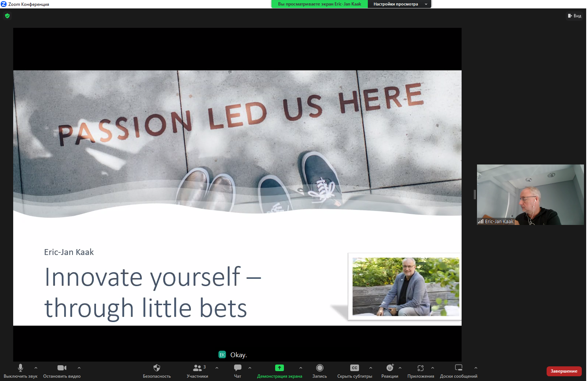The image size is (588, 381).
Task: Open the Настройки просмотра dropdown
Action: click(x=399, y=4)
